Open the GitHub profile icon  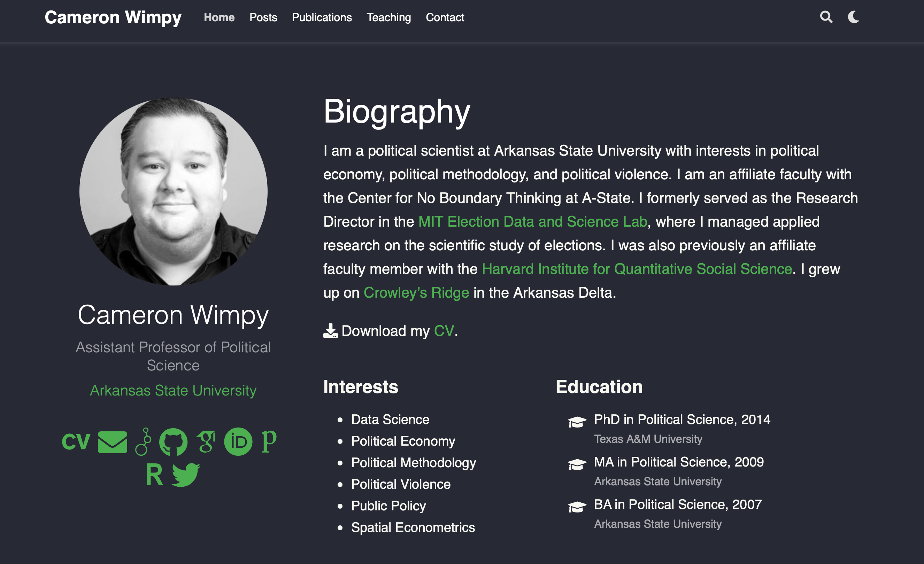click(173, 442)
